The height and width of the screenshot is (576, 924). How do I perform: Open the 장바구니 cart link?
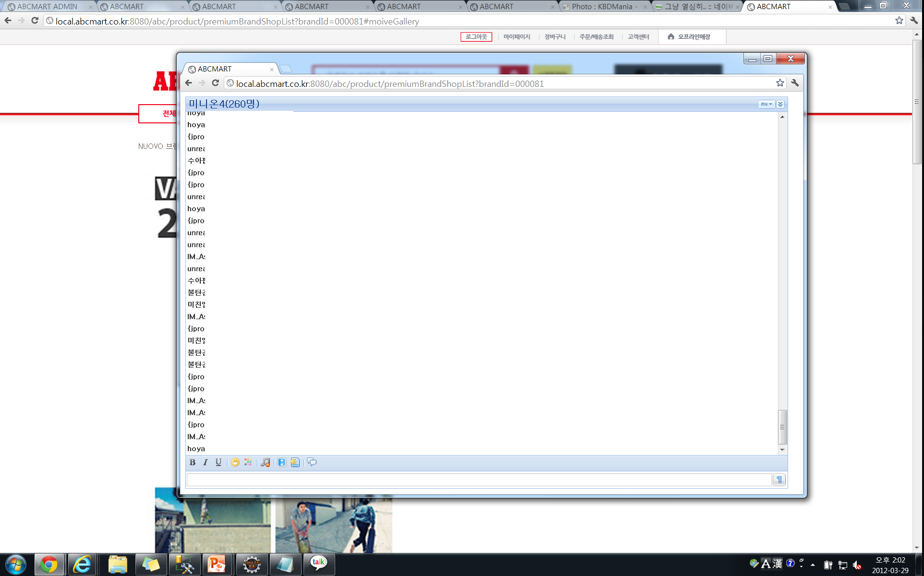click(555, 37)
